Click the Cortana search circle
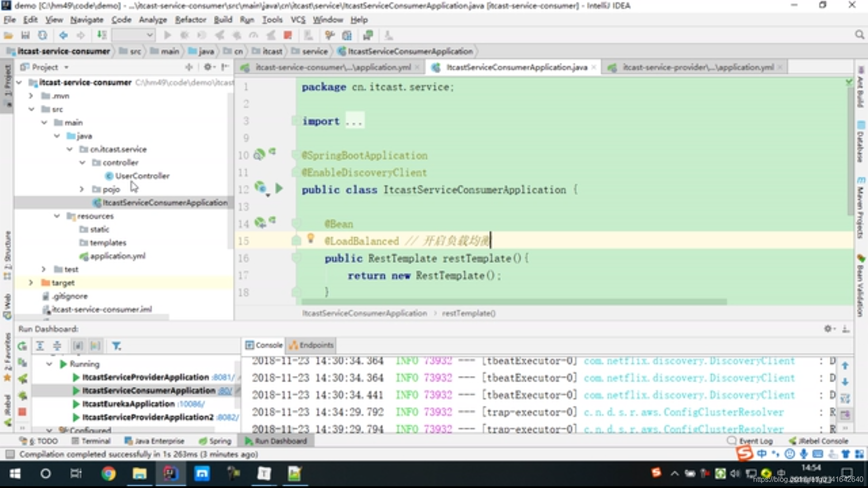 45,473
